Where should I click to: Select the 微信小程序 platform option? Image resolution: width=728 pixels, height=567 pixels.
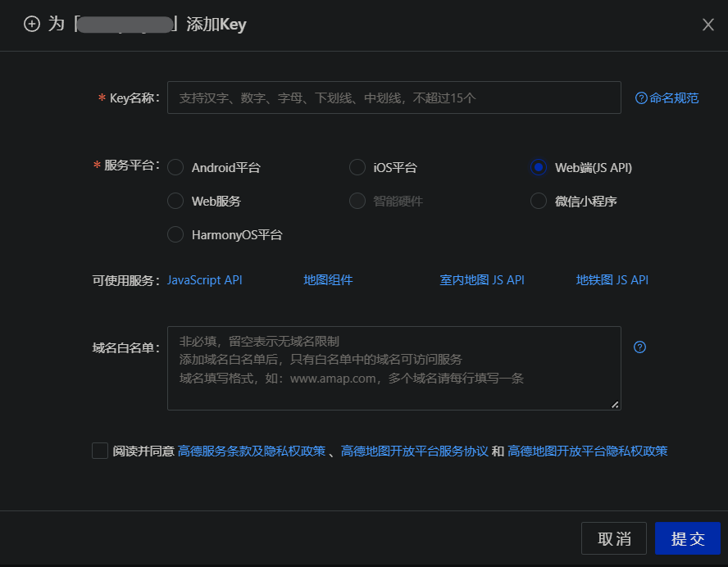point(539,201)
